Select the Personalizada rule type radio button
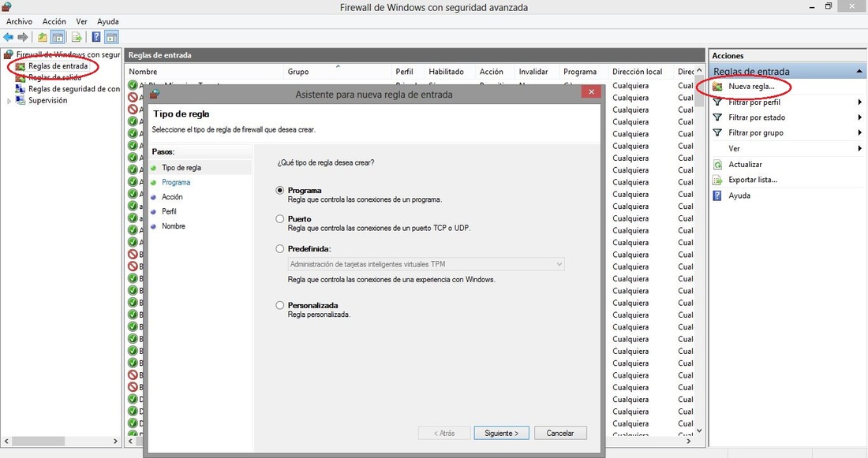Viewport: 868px width, 458px height. click(x=280, y=305)
